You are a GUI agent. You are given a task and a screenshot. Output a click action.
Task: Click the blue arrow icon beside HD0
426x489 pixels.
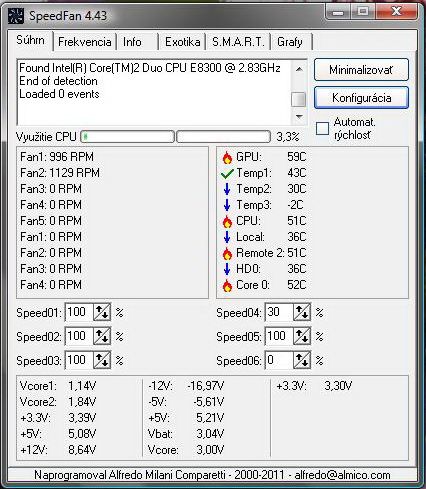[227, 269]
